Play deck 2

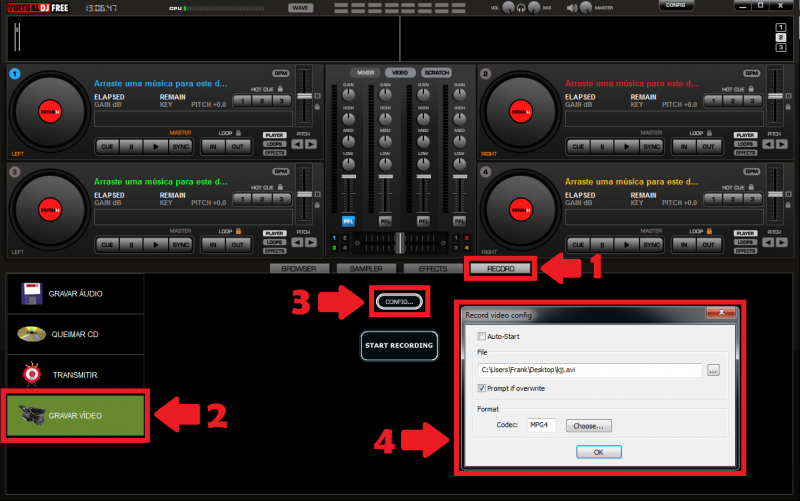pyautogui.click(x=627, y=146)
